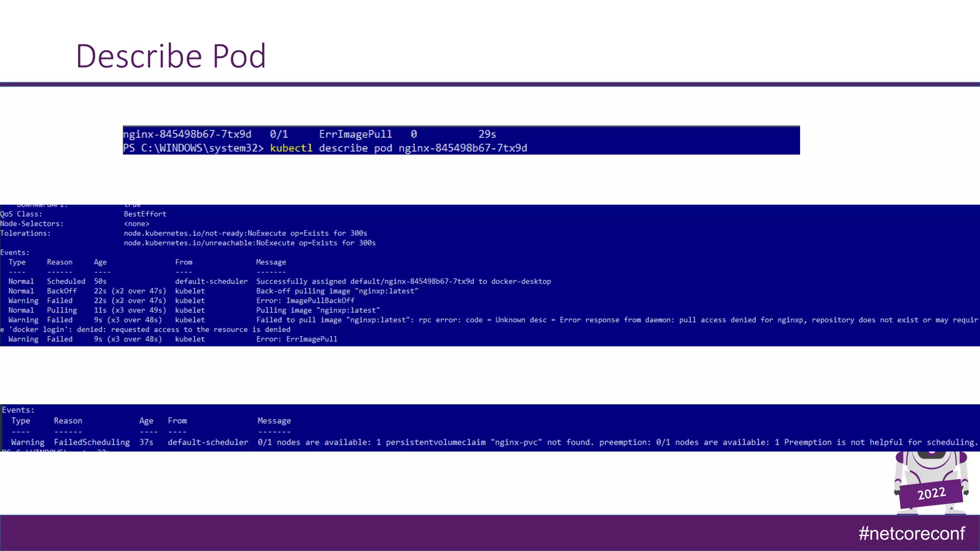Click the not-ready NoExecute toleration line
The width and height of the screenshot is (980, 551).
pos(245,233)
